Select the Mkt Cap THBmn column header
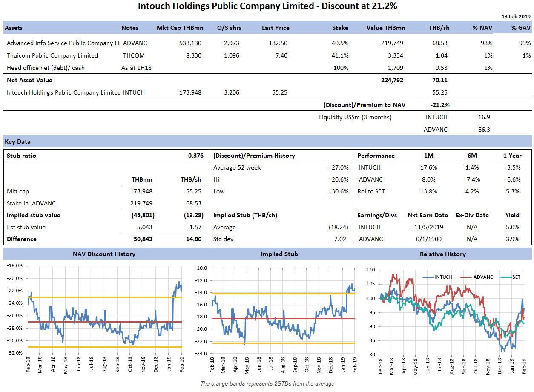The image size is (534, 392). pyautogui.click(x=180, y=28)
